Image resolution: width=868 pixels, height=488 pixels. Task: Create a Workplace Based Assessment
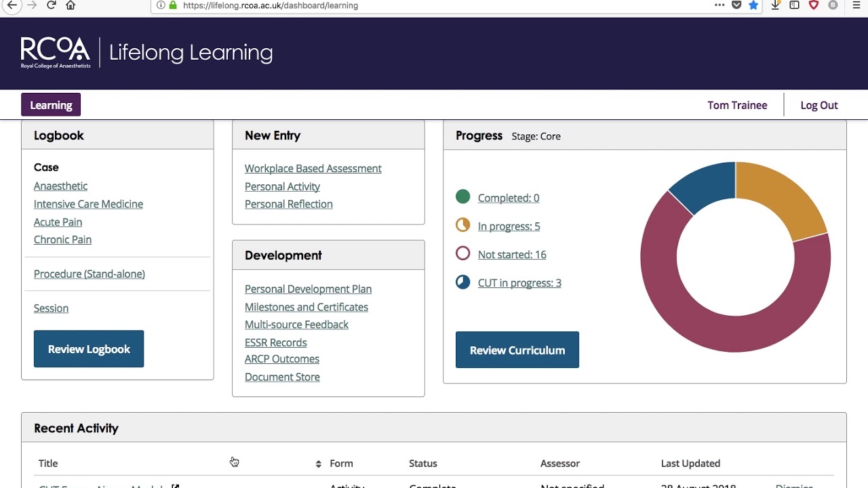pos(313,168)
